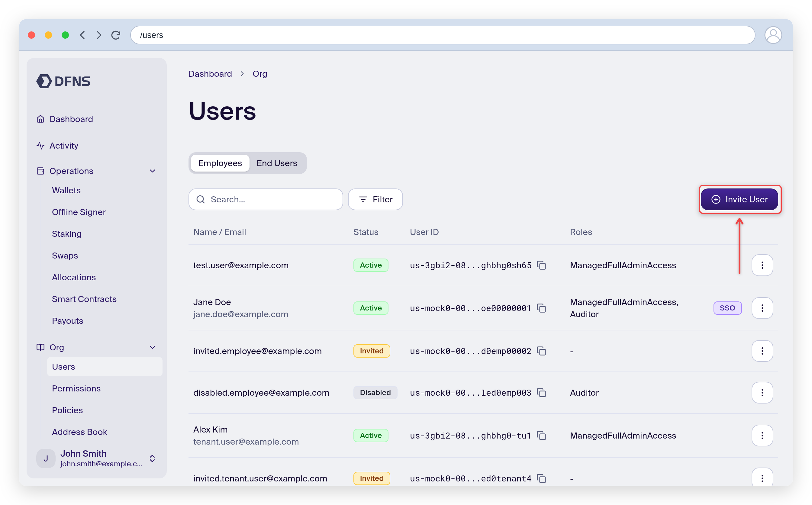Focus the Search users field
This screenshot has width=812, height=505.
(x=266, y=199)
